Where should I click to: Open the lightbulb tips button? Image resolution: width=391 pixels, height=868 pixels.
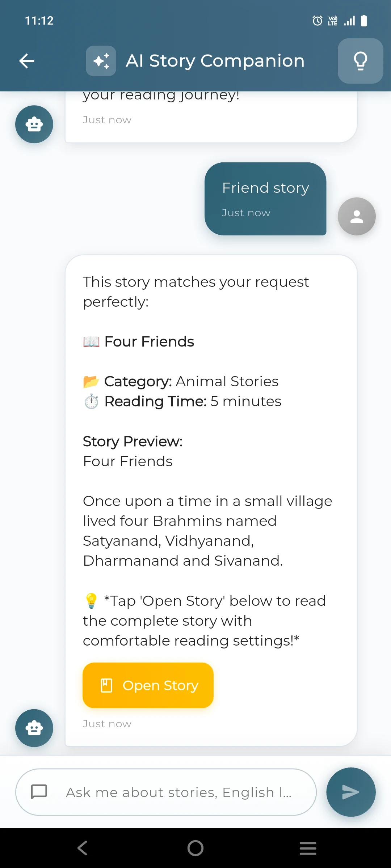tap(360, 61)
